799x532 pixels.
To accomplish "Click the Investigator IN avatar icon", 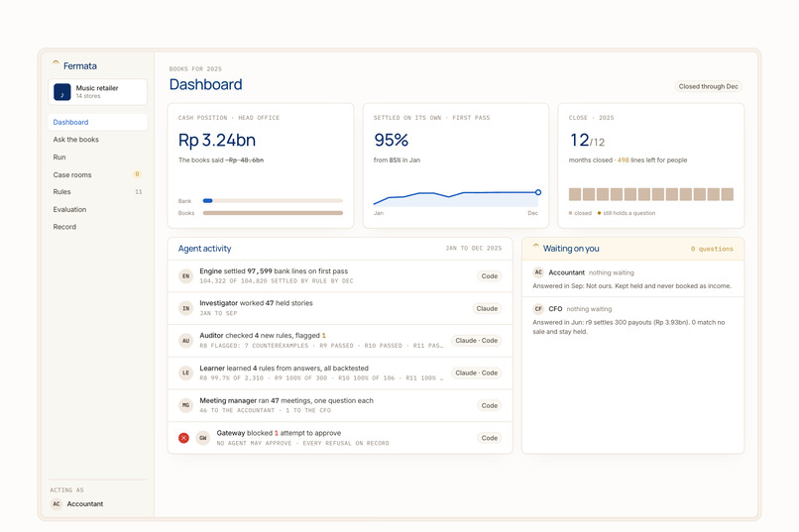I will 186,308.
